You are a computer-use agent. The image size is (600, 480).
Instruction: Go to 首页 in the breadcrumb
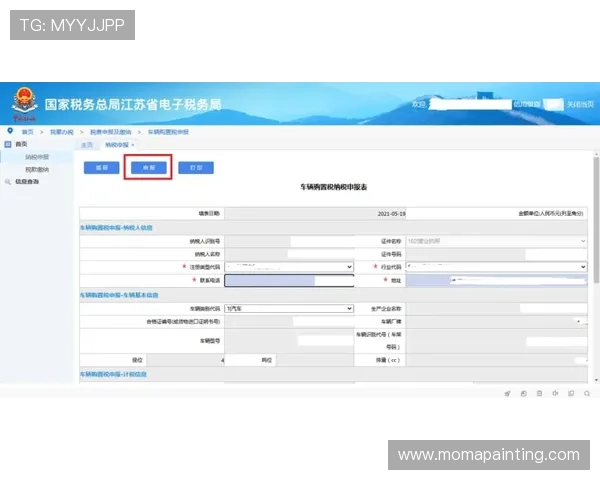[27, 132]
